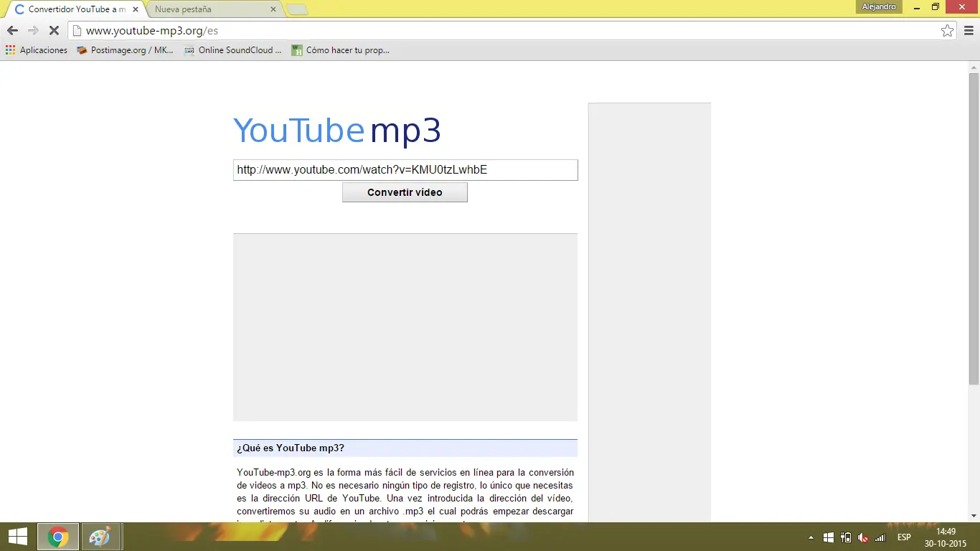Click the network signal tray icon

click(x=880, y=537)
